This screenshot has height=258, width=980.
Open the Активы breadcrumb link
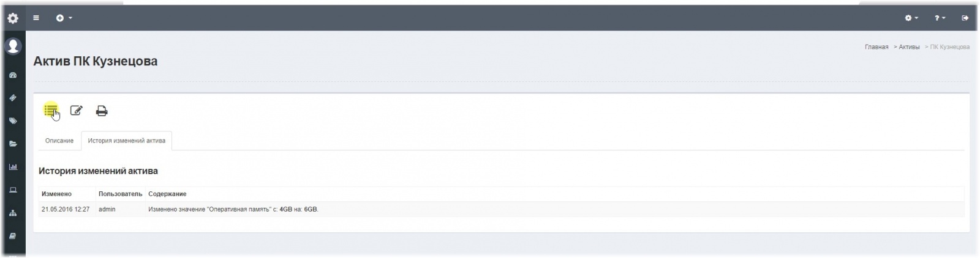point(909,47)
